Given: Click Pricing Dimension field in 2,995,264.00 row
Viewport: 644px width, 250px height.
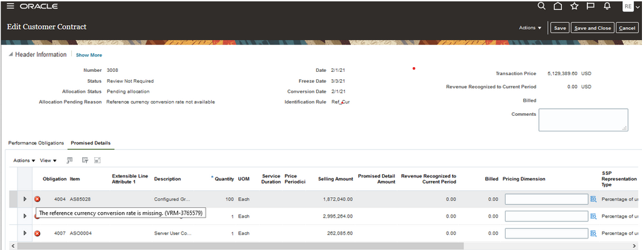Looking at the screenshot, I should pyautogui.click(x=547, y=216).
